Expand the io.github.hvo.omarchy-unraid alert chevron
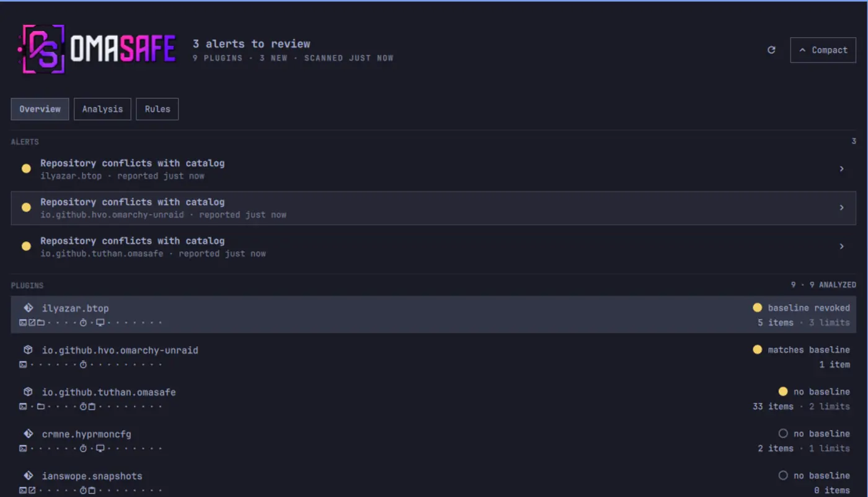Viewport: 868px width, 497px height. tap(841, 208)
